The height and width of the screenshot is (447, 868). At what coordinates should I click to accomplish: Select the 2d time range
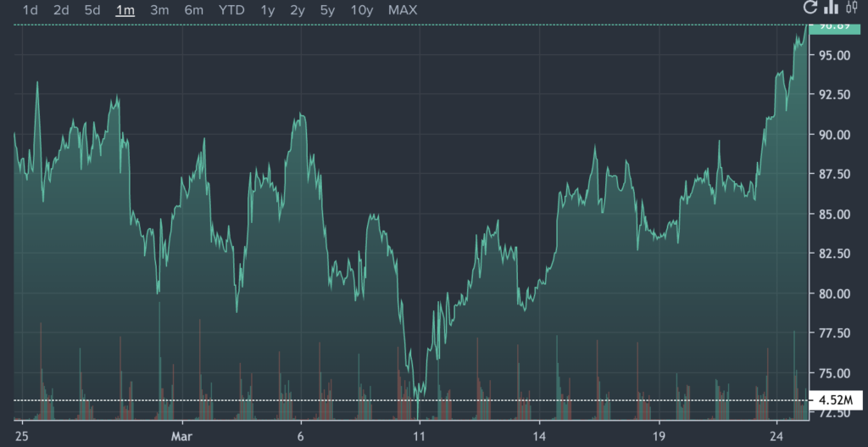tap(61, 10)
